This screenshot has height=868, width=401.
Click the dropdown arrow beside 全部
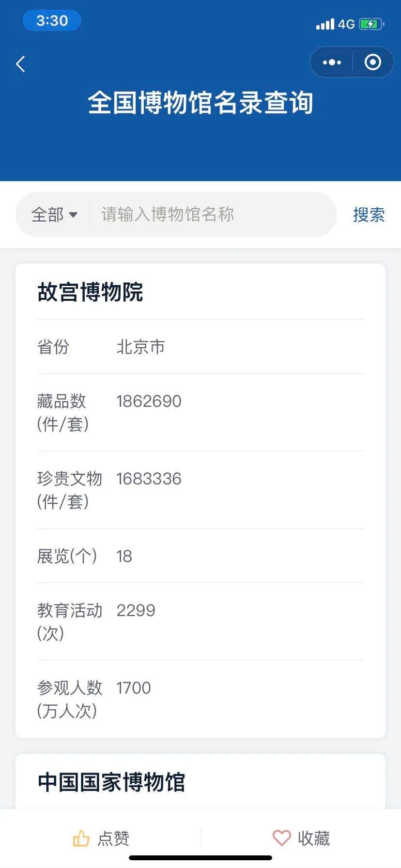pyautogui.click(x=73, y=215)
